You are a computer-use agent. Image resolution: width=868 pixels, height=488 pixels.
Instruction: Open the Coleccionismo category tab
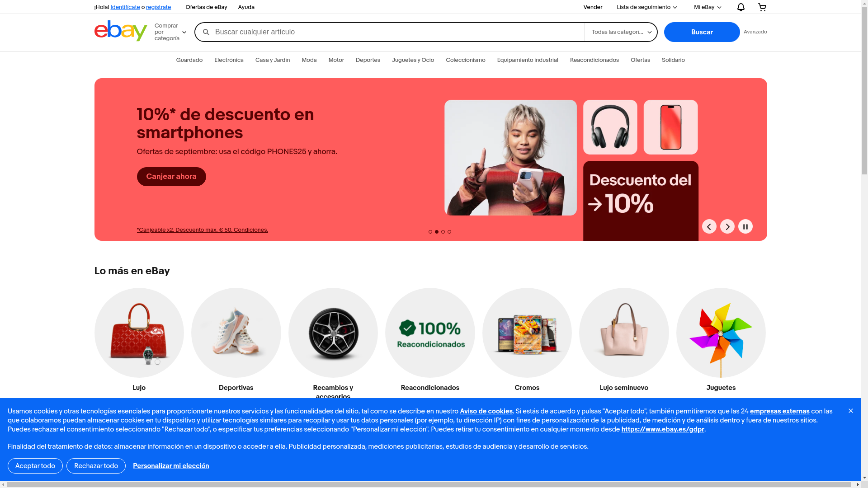466,60
